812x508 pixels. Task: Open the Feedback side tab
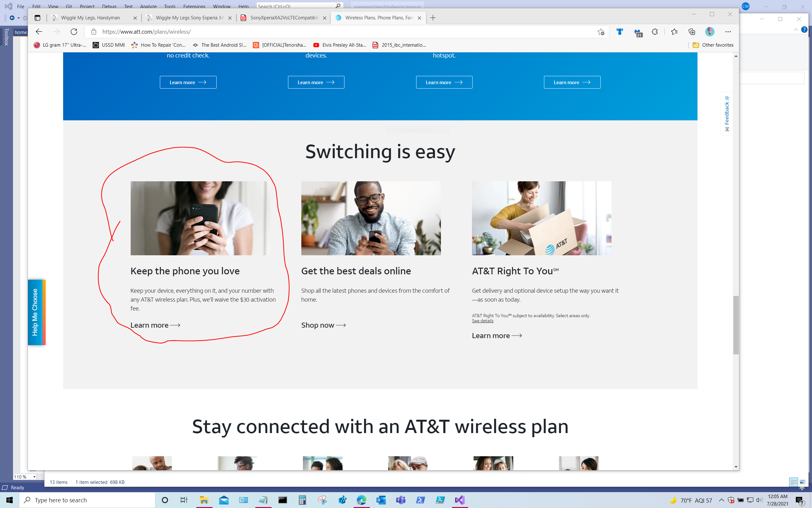(726, 114)
